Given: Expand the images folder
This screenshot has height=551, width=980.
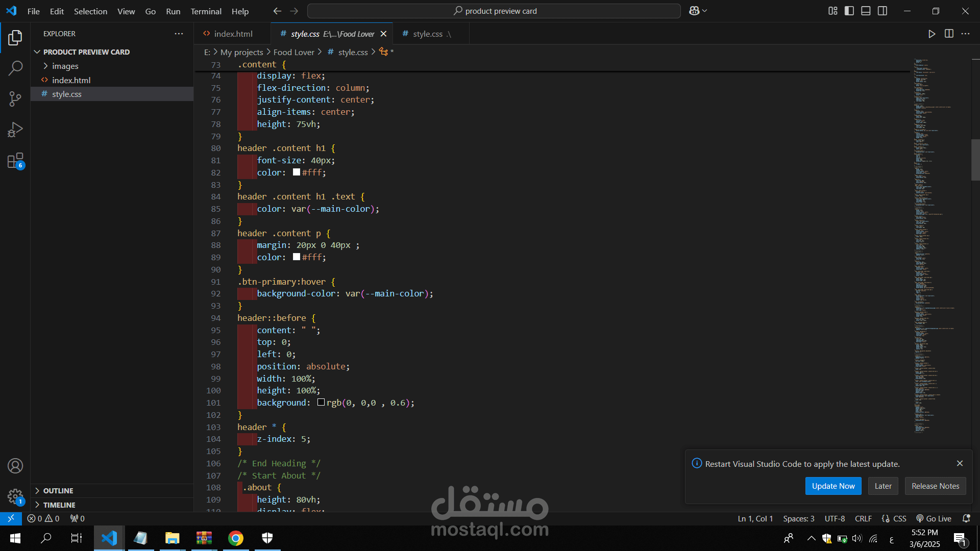Looking at the screenshot, I should 65,66.
